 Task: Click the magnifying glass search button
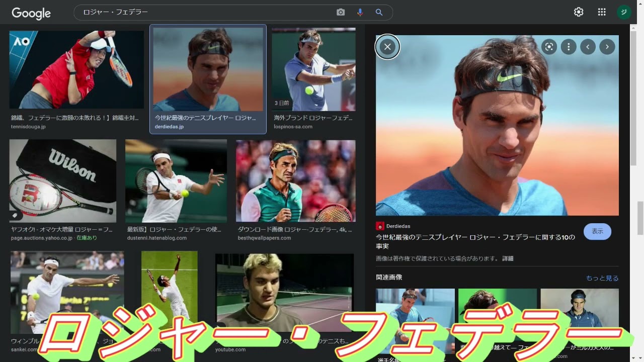[x=379, y=12]
